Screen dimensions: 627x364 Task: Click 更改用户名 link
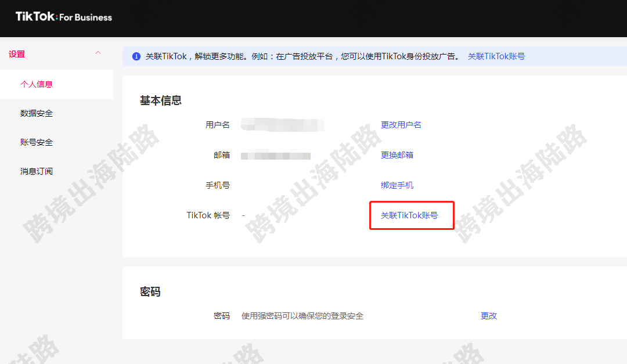pos(401,125)
